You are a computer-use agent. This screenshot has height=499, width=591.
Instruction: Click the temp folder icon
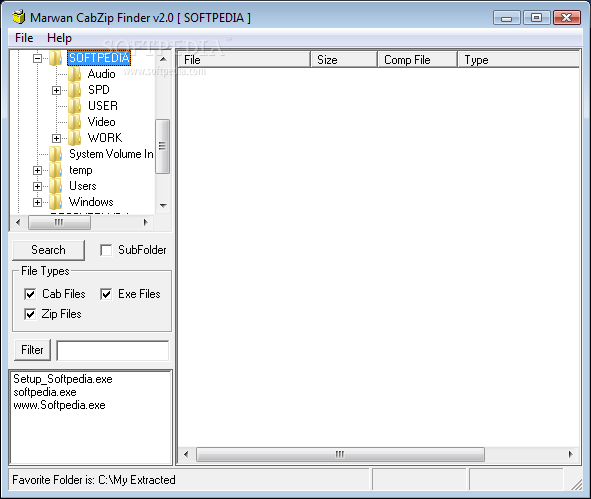coord(56,170)
